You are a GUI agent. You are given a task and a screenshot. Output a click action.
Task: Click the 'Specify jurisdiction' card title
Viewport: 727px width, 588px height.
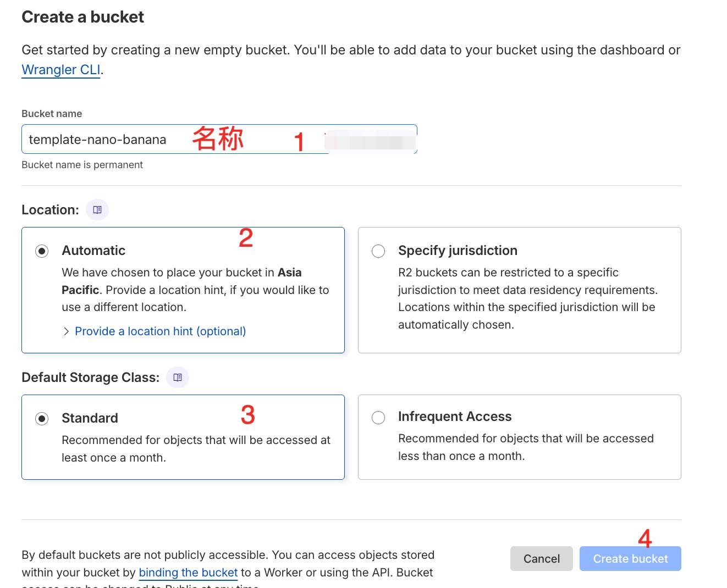[x=458, y=251]
